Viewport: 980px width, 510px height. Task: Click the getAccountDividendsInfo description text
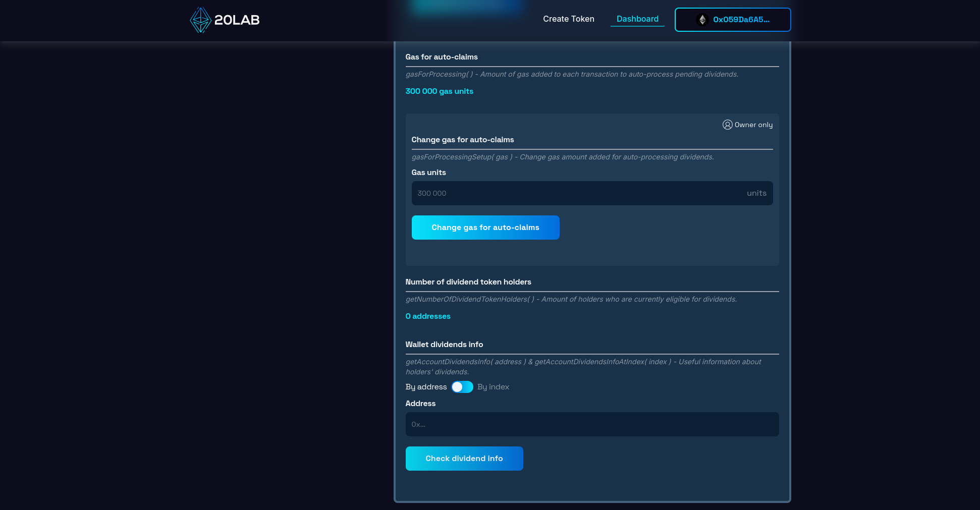click(583, 367)
